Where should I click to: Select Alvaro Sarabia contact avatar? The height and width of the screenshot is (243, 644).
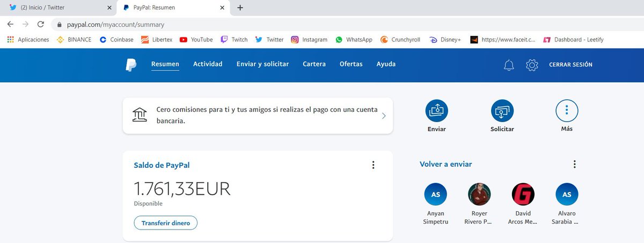(567, 194)
